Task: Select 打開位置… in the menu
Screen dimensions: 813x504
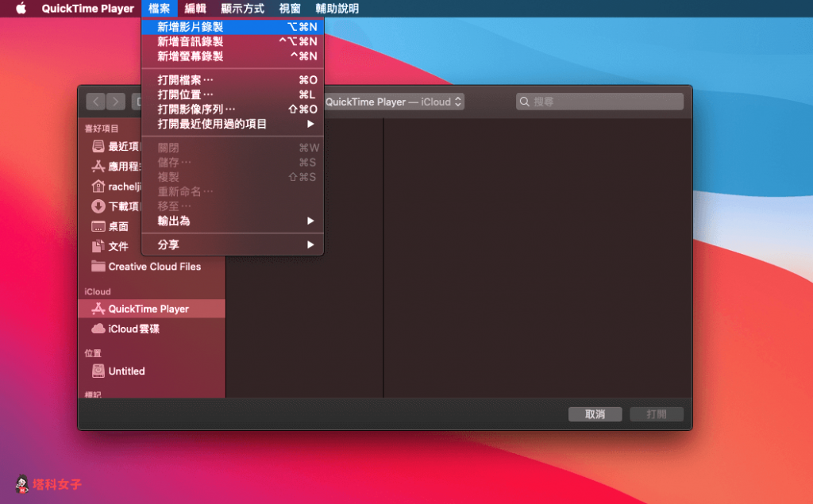Action: [x=233, y=94]
